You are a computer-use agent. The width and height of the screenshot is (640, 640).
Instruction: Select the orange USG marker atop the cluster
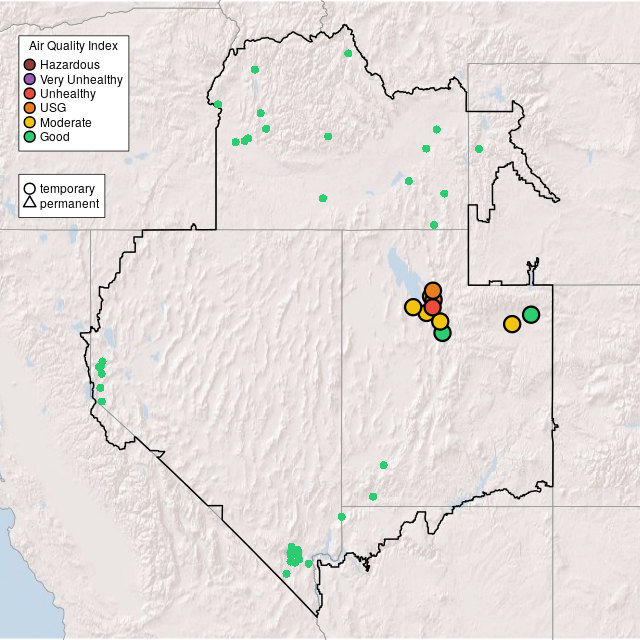(432, 291)
